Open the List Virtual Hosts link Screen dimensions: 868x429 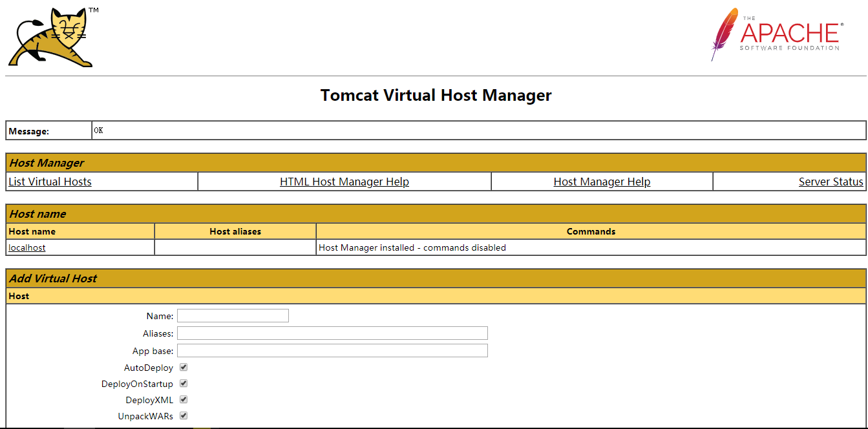click(x=50, y=182)
